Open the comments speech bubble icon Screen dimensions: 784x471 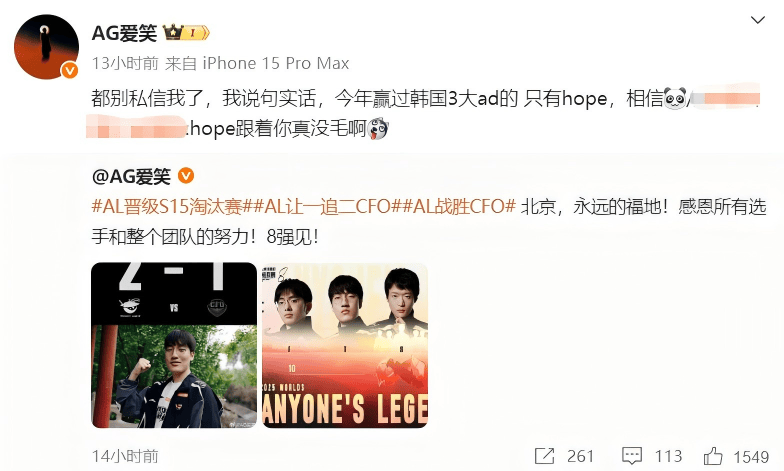point(632,456)
